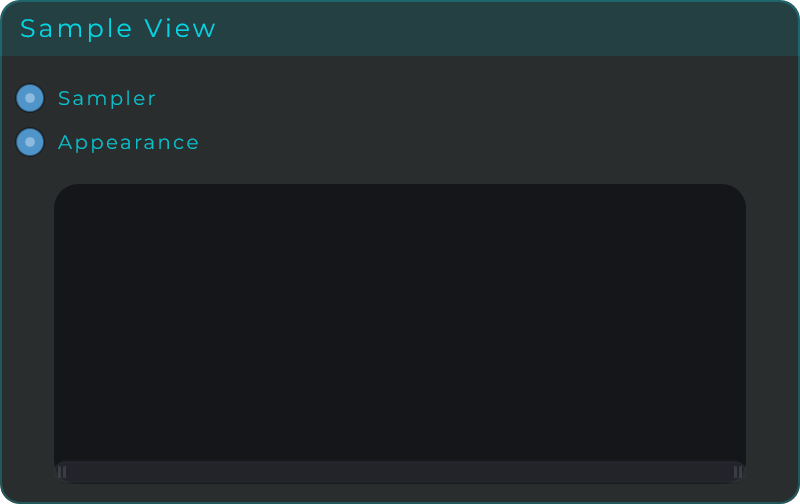Click the top-right corner of the preview

click(x=736, y=194)
